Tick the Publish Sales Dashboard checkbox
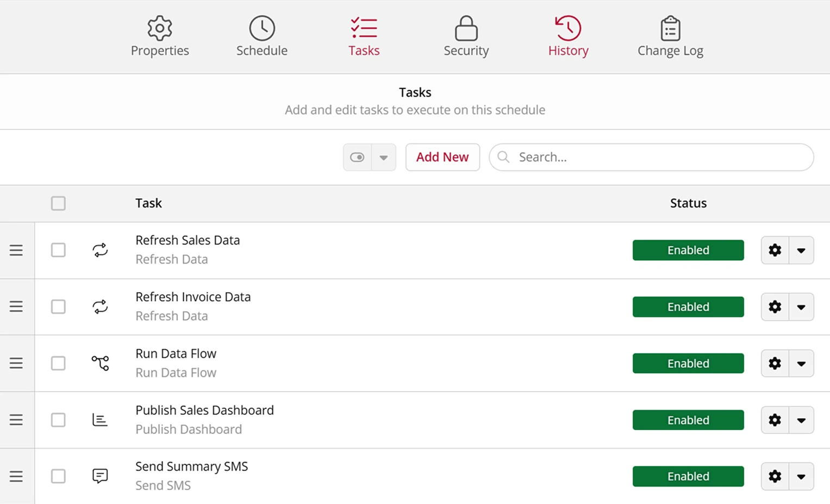 point(58,420)
